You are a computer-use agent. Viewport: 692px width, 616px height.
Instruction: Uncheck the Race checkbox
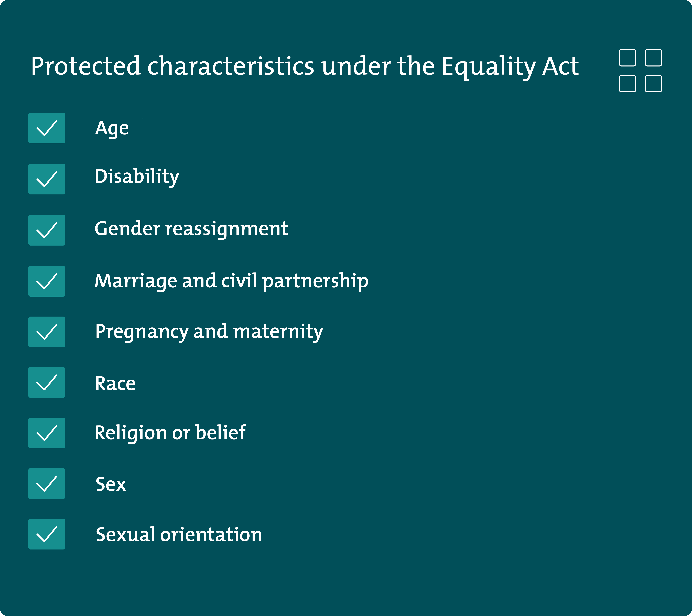click(x=47, y=382)
